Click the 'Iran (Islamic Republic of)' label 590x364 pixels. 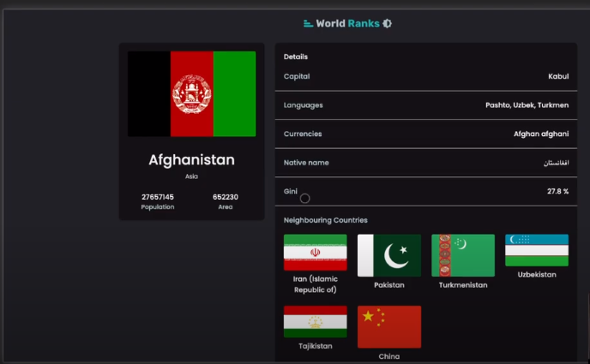tap(316, 284)
